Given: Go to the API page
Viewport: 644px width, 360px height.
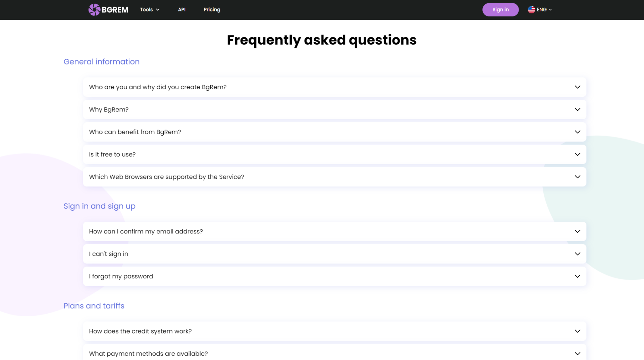Looking at the screenshot, I should click(x=181, y=10).
